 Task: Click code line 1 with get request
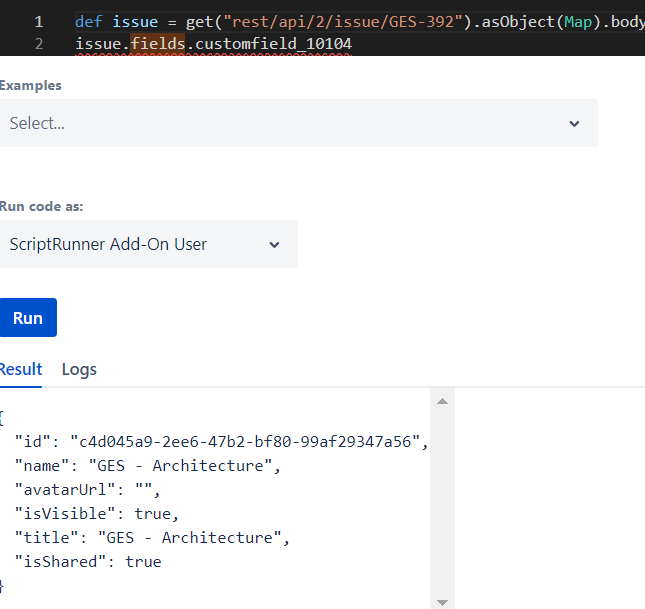click(360, 22)
